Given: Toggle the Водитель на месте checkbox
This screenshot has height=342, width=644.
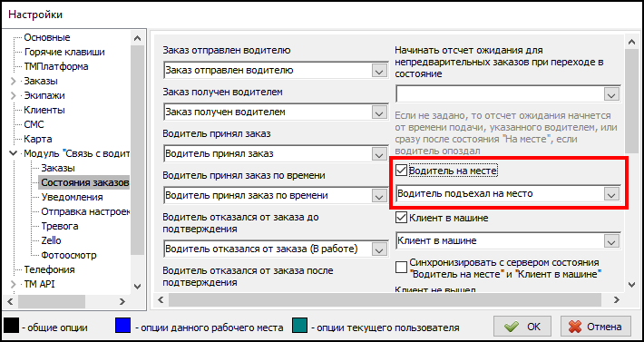Looking at the screenshot, I should coord(401,171).
